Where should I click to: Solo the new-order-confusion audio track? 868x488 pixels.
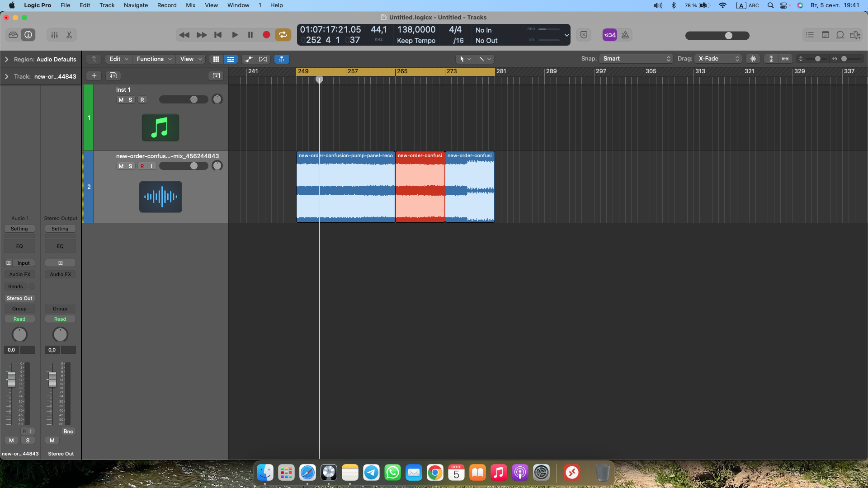[131, 166]
